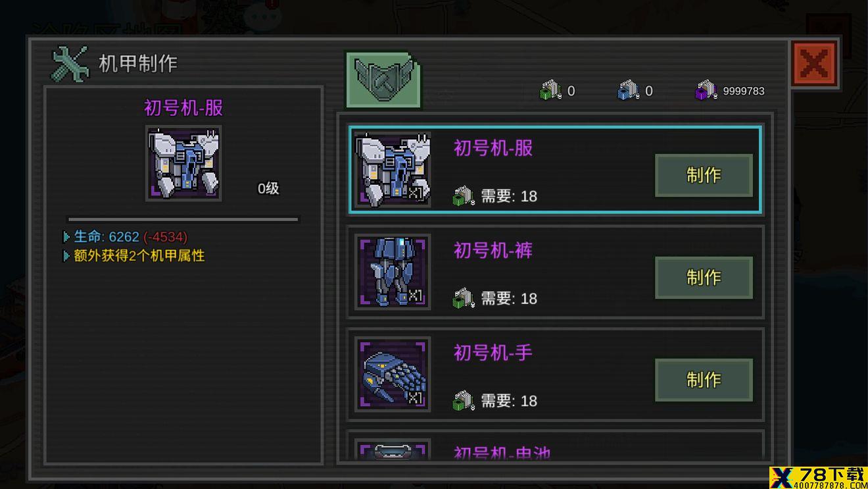Expand the 生命 stat arrow
Image resolution: width=868 pixels, height=489 pixels.
pyautogui.click(x=66, y=237)
